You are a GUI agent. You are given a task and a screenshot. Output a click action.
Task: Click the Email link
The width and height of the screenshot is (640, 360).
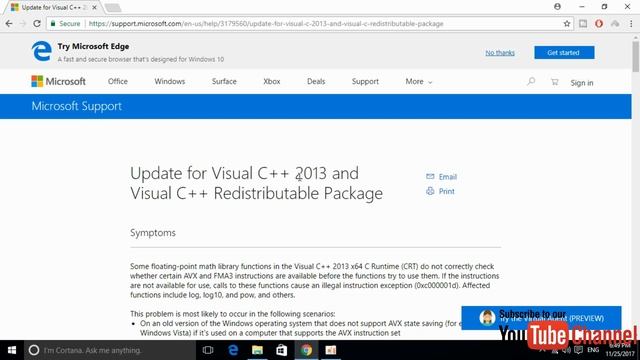pyautogui.click(x=447, y=177)
